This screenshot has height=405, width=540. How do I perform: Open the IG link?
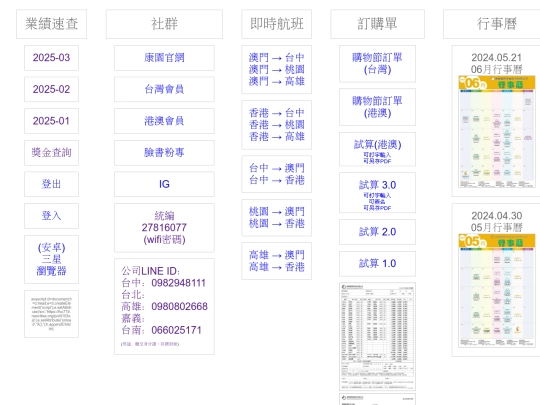click(x=164, y=184)
